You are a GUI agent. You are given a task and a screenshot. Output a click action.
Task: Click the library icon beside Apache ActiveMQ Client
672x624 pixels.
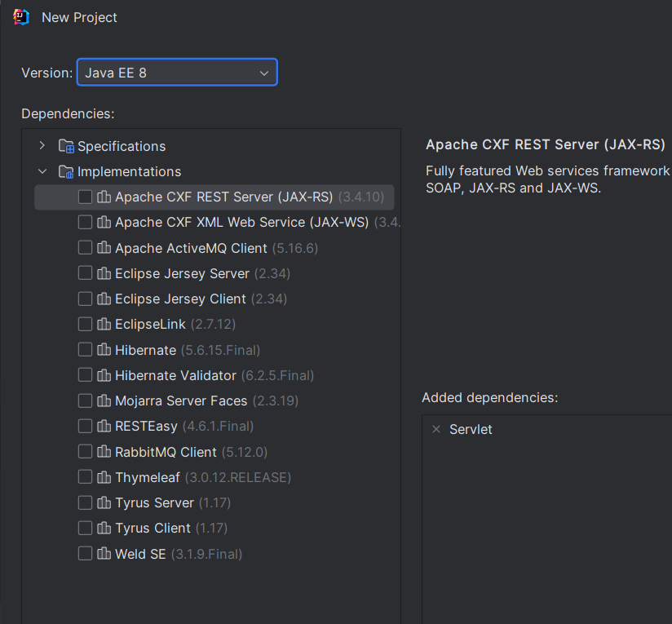[x=104, y=248]
